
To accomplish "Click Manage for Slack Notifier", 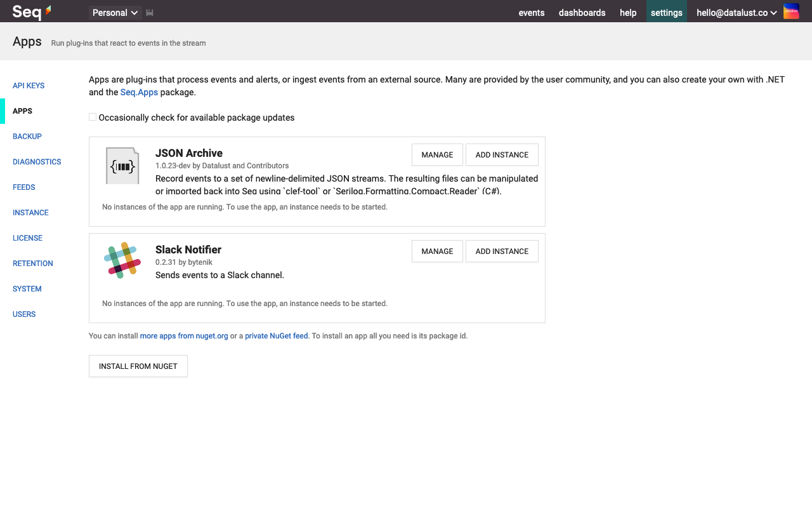I will click(x=437, y=251).
